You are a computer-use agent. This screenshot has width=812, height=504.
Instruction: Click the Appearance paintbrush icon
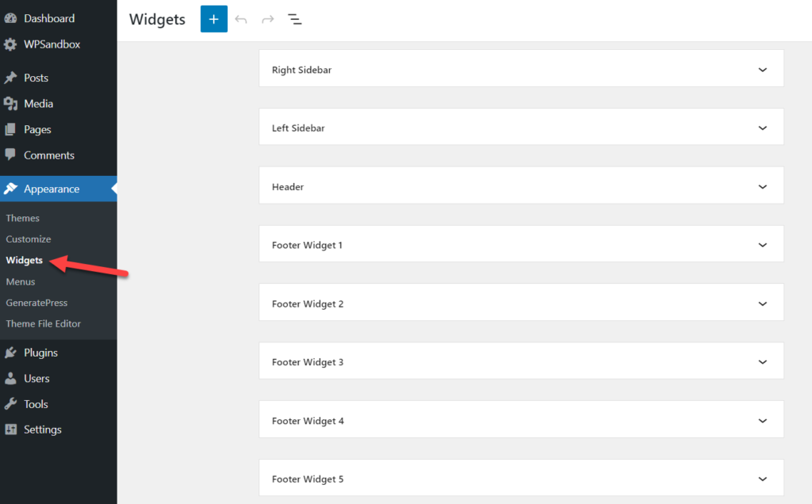10,189
